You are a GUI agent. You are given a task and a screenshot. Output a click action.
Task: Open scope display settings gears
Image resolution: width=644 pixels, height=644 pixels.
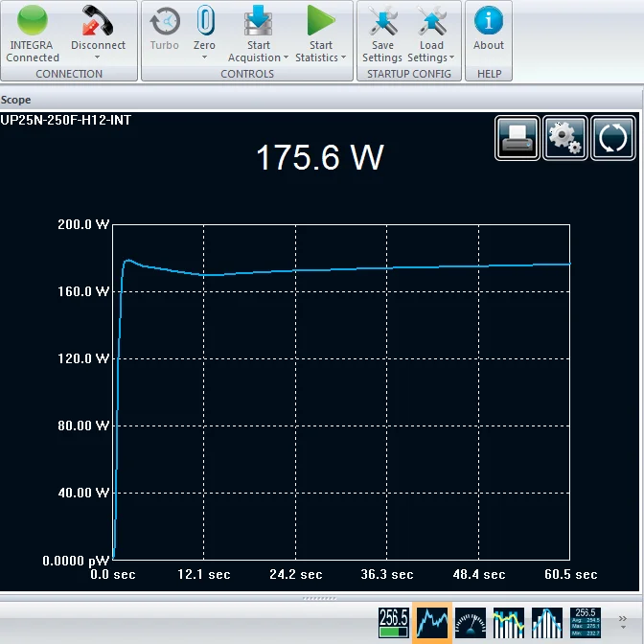pyautogui.click(x=564, y=138)
